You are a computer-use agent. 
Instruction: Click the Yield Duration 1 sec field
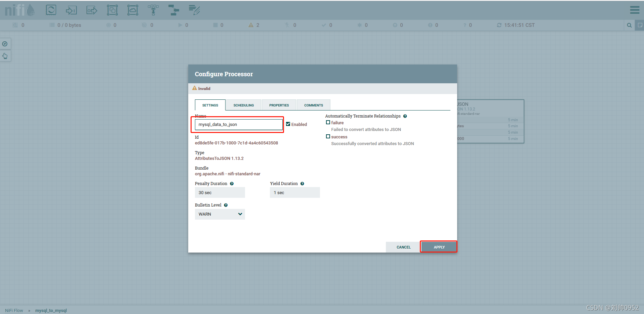pyautogui.click(x=295, y=193)
